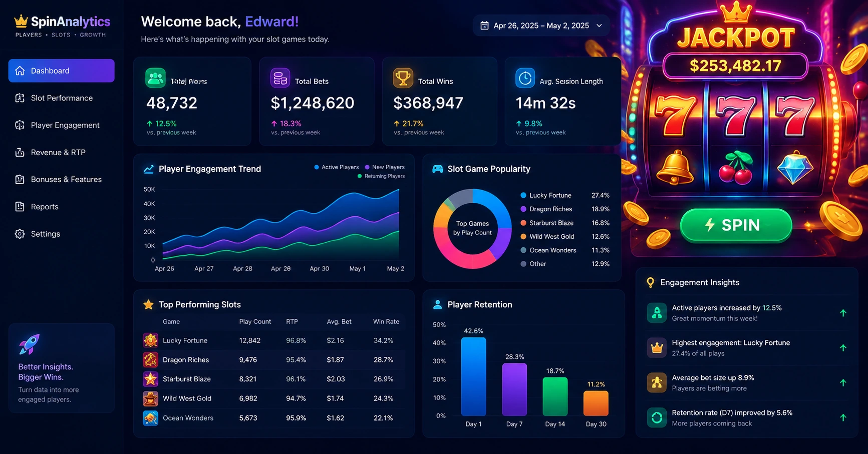Click the rocket icon in promo card
Viewport: 868px width, 454px height.
click(29, 344)
